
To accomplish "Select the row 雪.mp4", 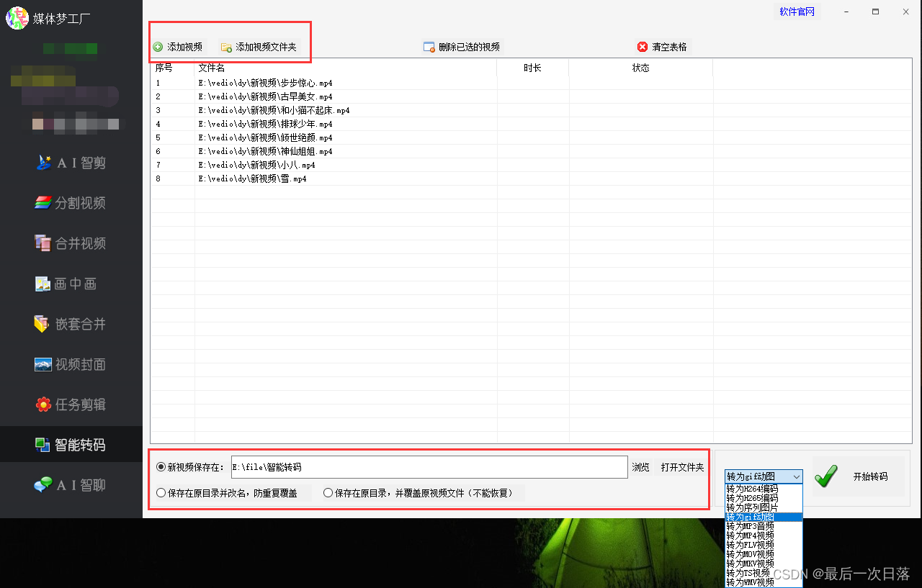I will pyautogui.click(x=531, y=178).
